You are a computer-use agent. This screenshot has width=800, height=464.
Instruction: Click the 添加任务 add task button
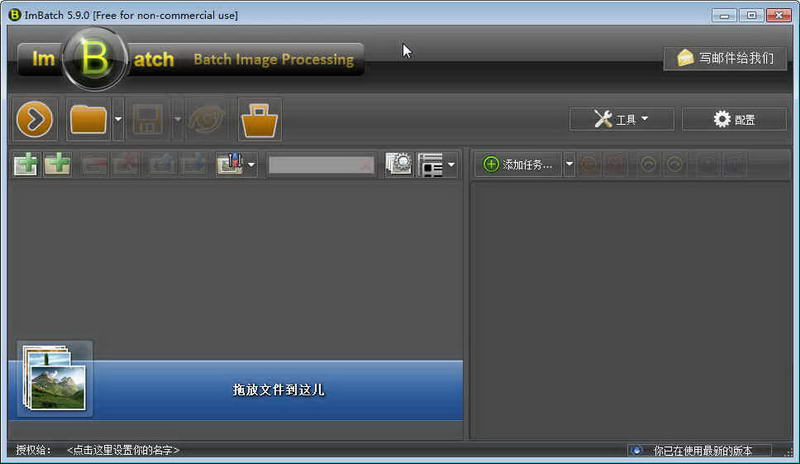click(x=518, y=164)
